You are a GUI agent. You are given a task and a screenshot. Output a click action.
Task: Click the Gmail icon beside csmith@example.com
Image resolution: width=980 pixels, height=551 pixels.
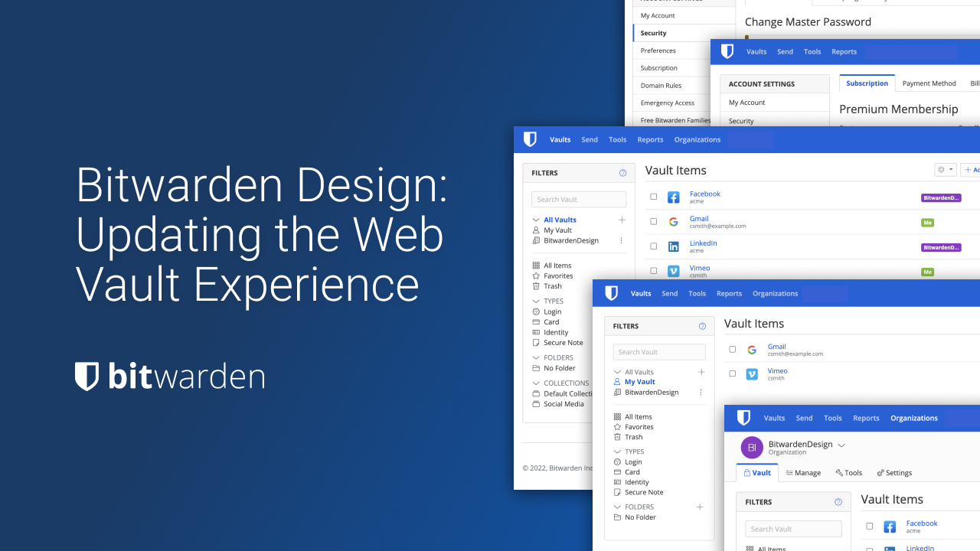[x=752, y=350]
